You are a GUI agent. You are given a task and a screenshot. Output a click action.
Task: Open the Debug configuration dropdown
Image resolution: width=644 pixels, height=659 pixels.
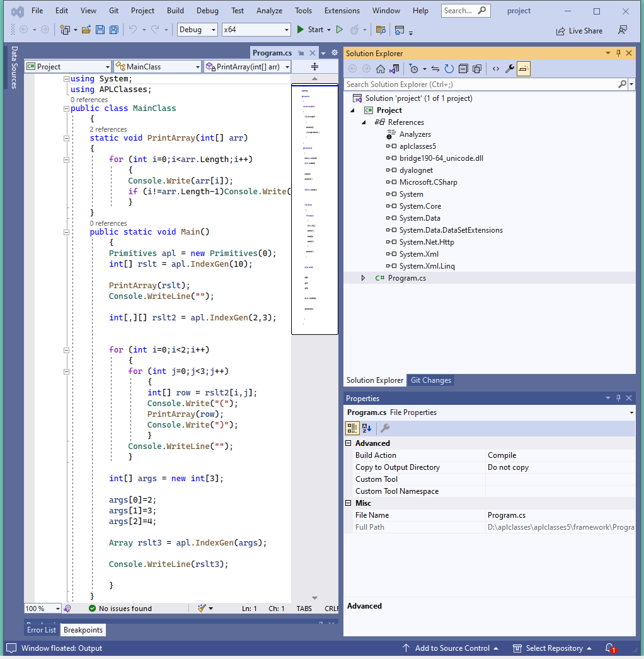(197, 30)
